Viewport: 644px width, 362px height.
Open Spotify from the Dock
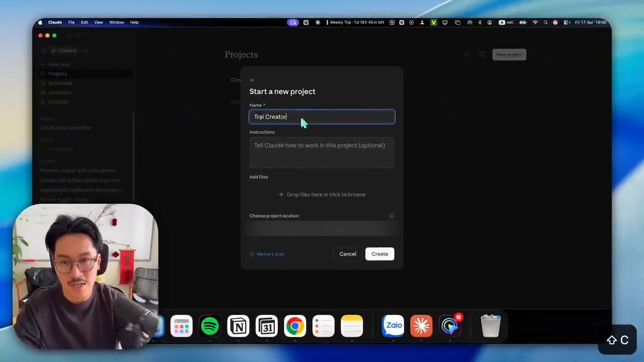(x=210, y=326)
